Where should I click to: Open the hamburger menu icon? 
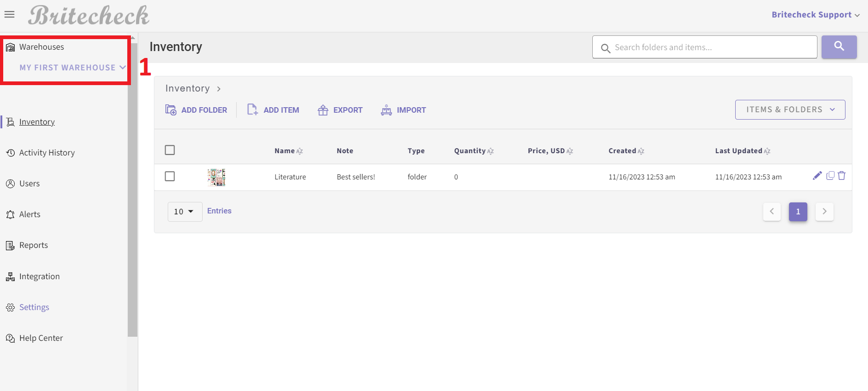pyautogui.click(x=9, y=15)
